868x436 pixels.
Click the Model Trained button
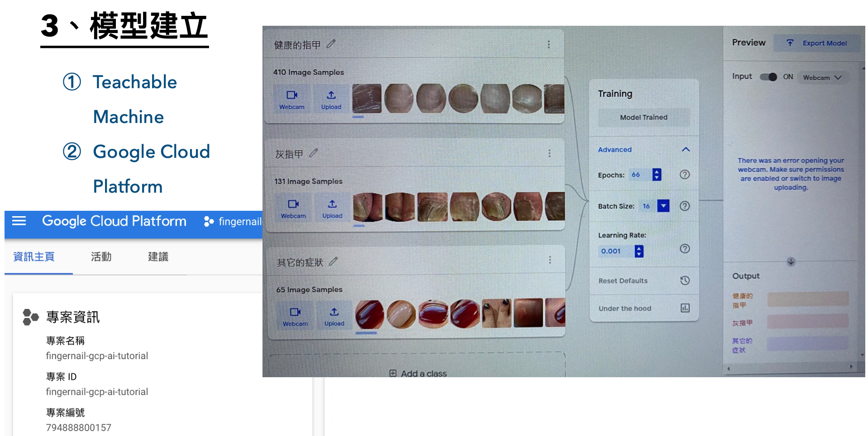tap(644, 117)
